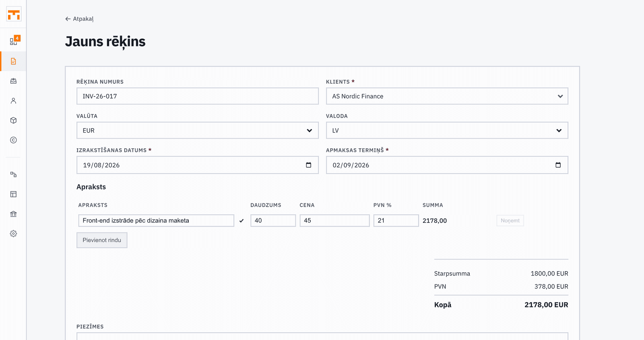Screen dimensions: 644x340
Task: Click the Jauns rēķins page heading
Action: pyautogui.click(x=105, y=41)
